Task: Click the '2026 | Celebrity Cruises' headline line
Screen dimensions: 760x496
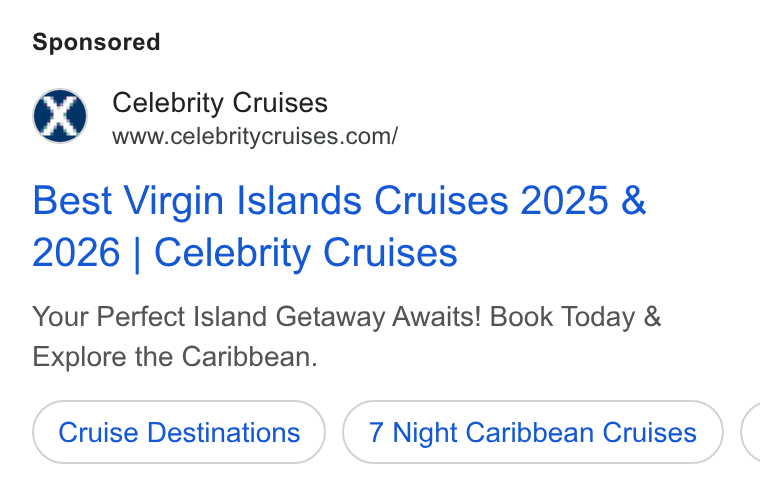Action: pos(245,253)
